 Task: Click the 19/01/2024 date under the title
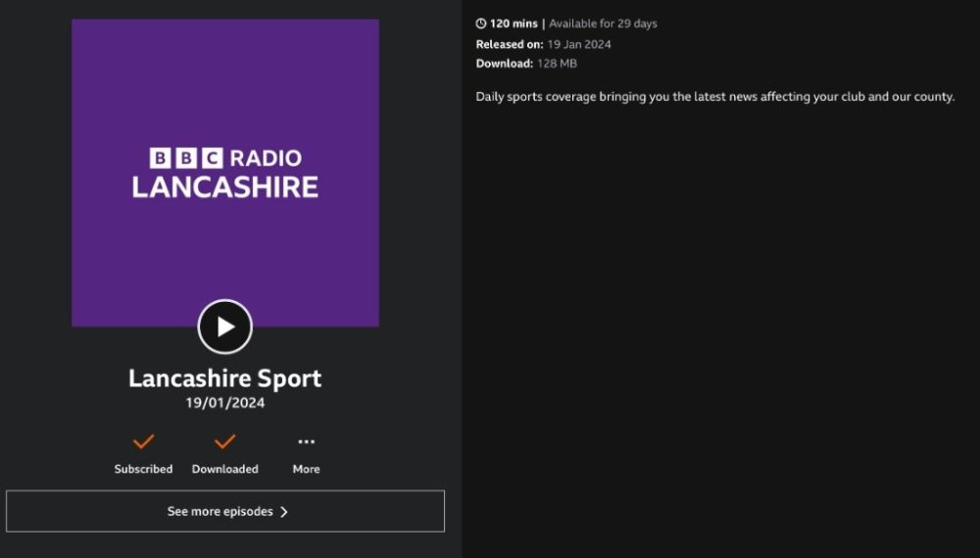pos(225,403)
